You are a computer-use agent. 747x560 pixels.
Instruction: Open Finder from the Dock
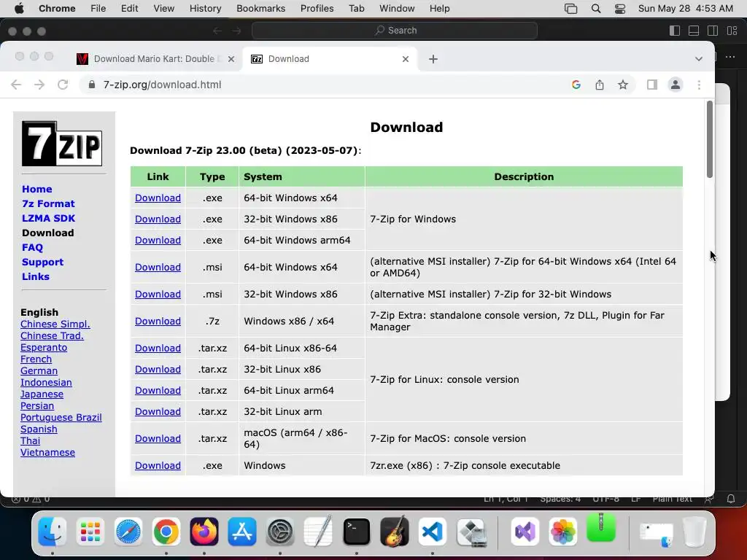click(52, 532)
